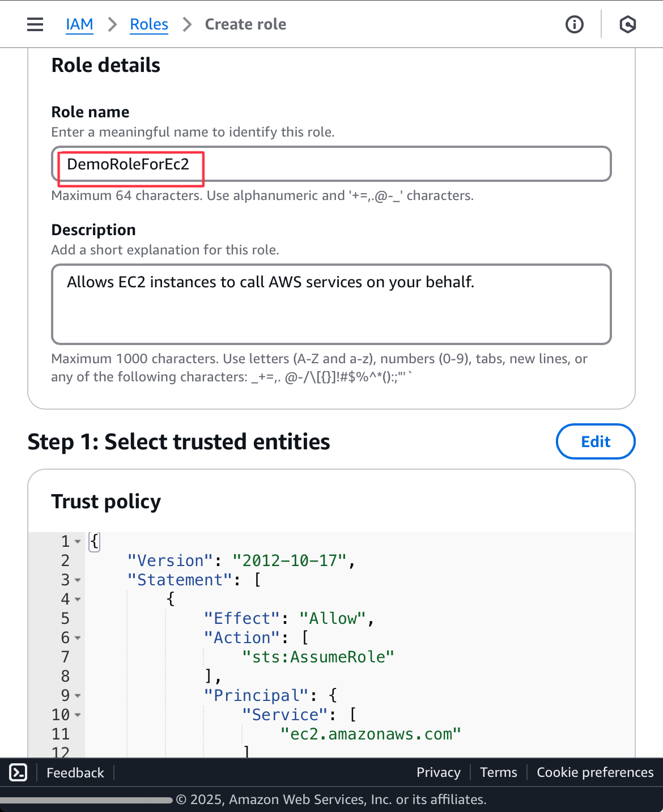Click Edit for Step 1 trusted entities
This screenshot has height=812, width=663.
[595, 441]
